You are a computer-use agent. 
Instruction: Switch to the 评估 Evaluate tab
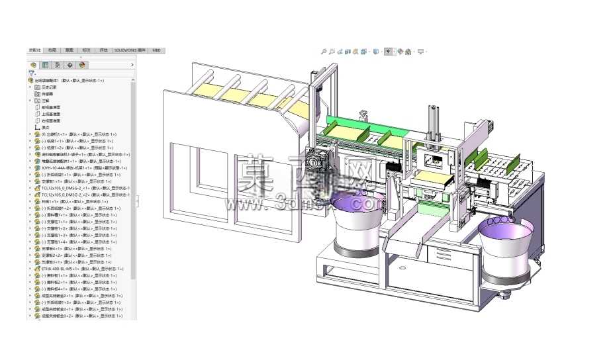click(x=103, y=50)
